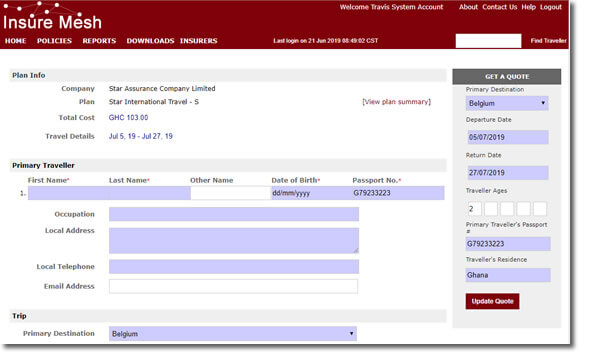Click the Find Traveller search box
This screenshot has width=590, height=360.
coord(488,41)
